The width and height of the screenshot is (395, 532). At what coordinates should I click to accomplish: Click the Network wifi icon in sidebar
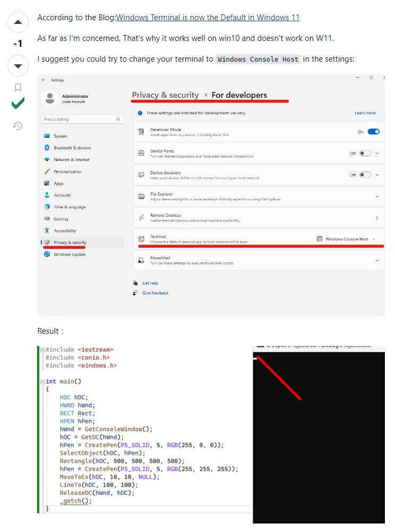pos(47,160)
